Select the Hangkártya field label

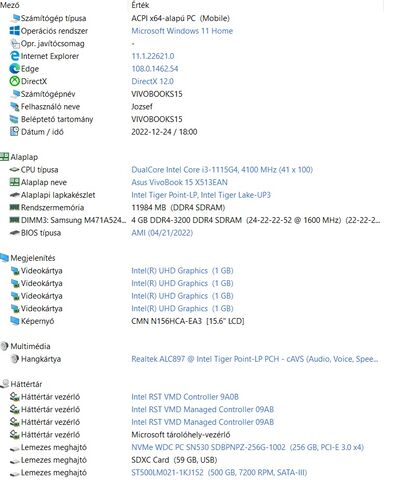(41, 359)
